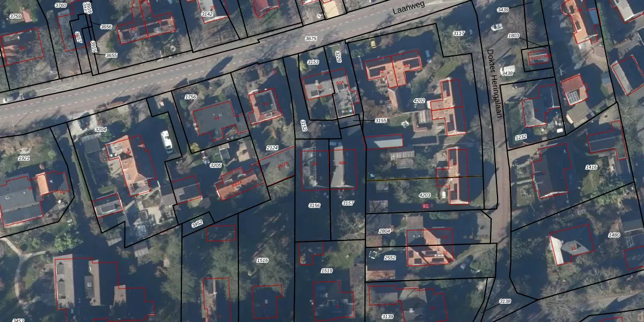This screenshot has width=644, height=322.
Task: Select parcel 1480 label
Action: pyautogui.click(x=614, y=235)
